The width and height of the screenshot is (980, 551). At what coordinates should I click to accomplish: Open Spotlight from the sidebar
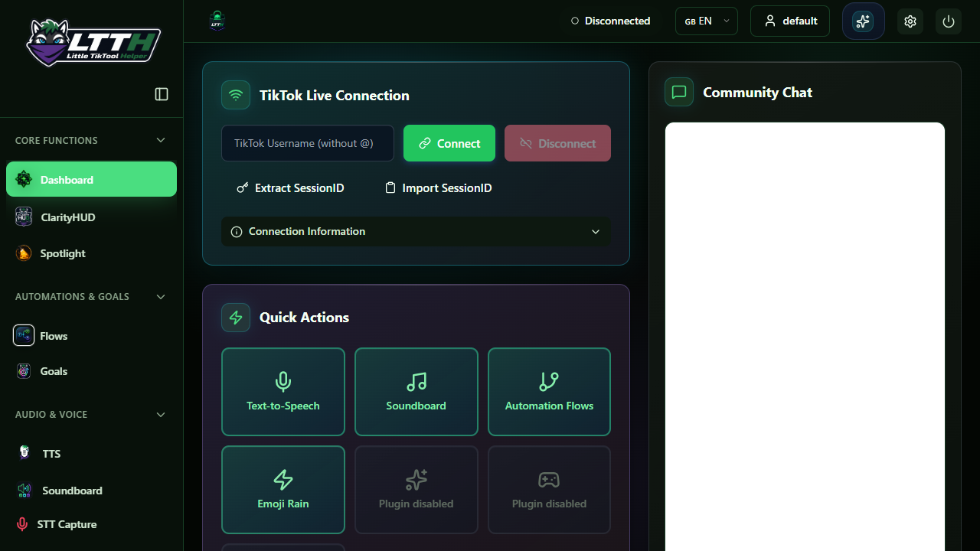[91, 253]
